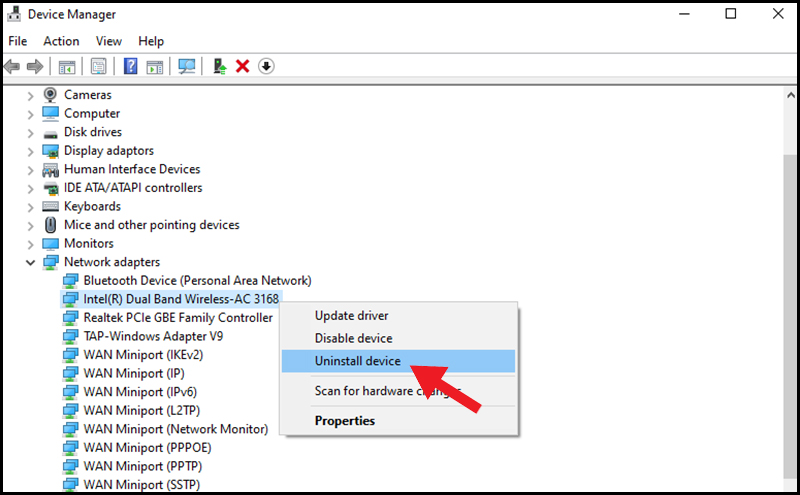Click the Forward arrow toolbar icon

point(35,66)
